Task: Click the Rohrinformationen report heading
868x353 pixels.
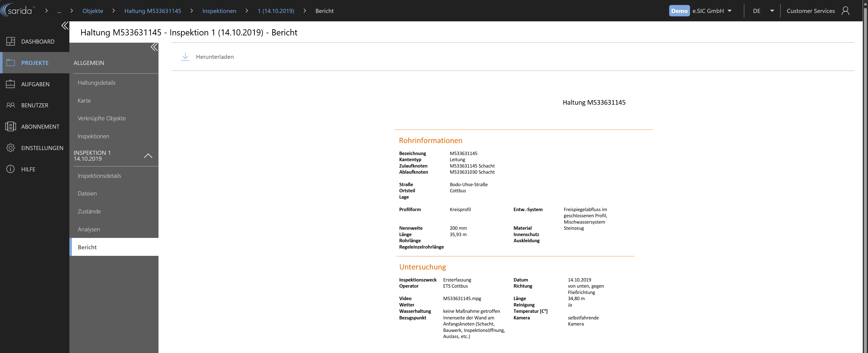Action: pos(430,140)
